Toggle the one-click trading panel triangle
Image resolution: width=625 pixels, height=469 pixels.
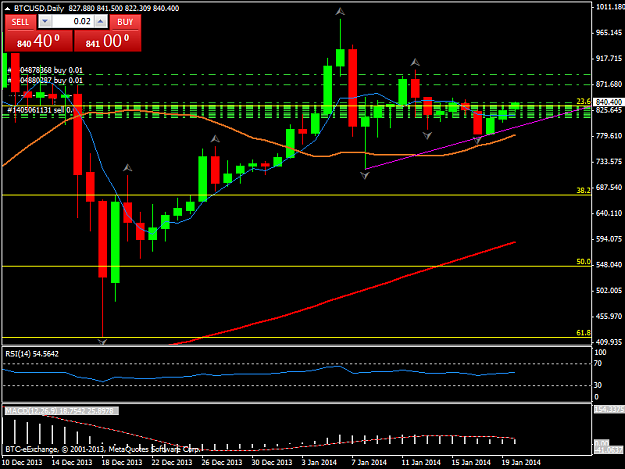click(7, 8)
